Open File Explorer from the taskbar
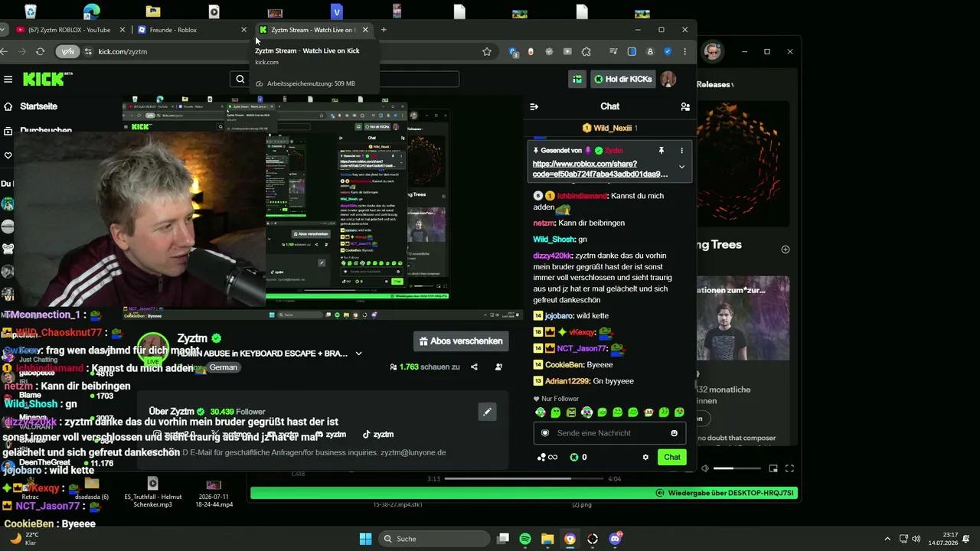 (547, 539)
